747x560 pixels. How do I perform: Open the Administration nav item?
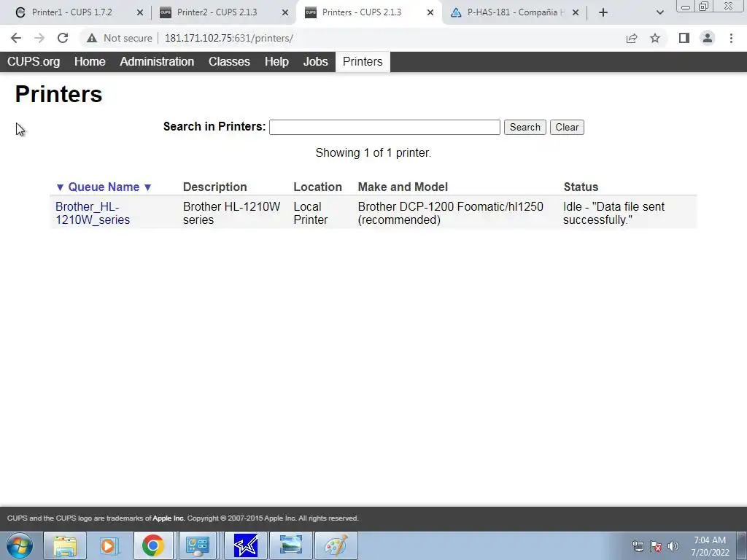coord(157,62)
